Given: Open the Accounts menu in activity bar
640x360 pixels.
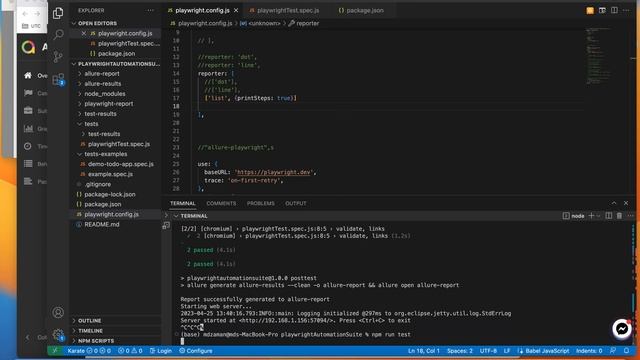Looking at the screenshot, I should (58, 312).
